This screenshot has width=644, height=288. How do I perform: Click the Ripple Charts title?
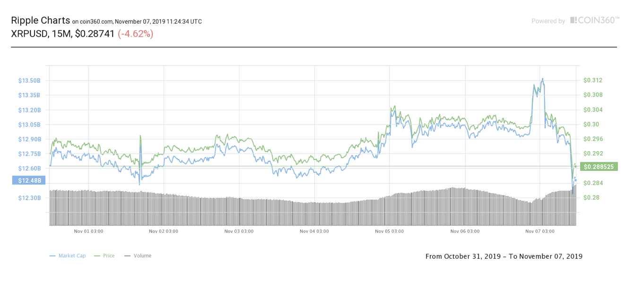tap(40, 20)
